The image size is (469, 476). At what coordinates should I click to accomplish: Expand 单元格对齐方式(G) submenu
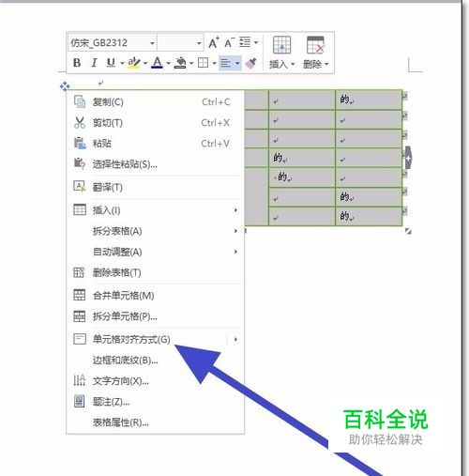pos(155,339)
